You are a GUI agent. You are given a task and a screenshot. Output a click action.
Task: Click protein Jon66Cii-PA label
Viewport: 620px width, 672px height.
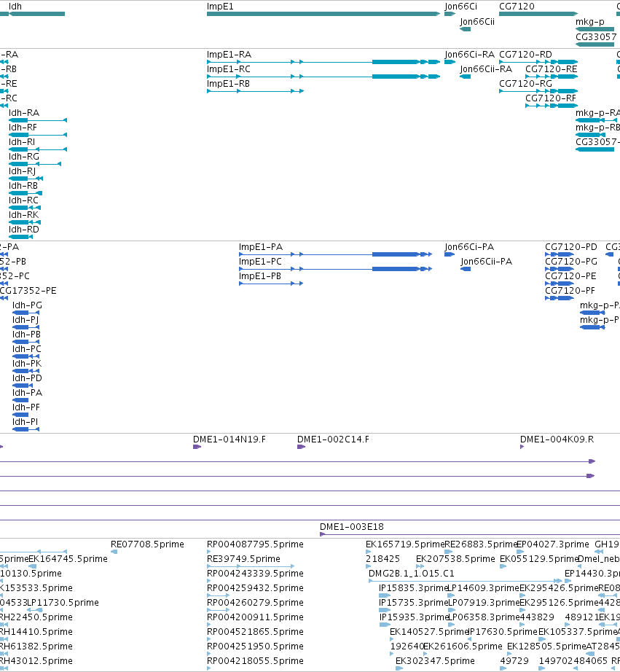tap(487, 262)
